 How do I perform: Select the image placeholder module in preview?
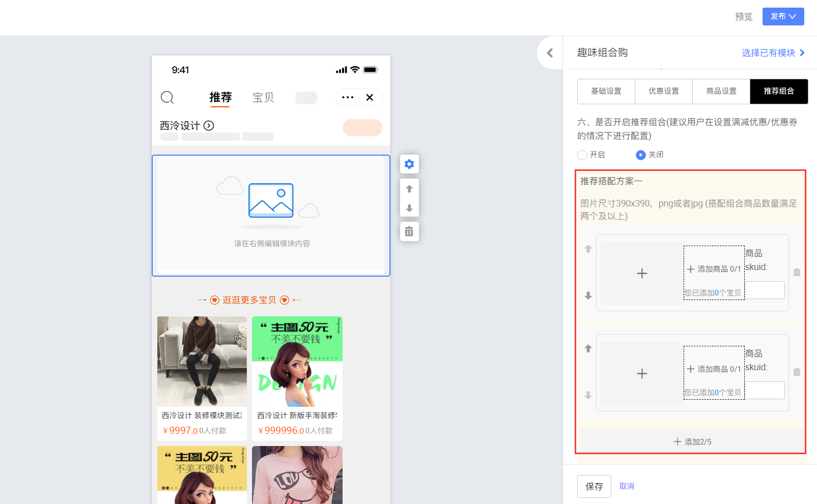coord(271,216)
